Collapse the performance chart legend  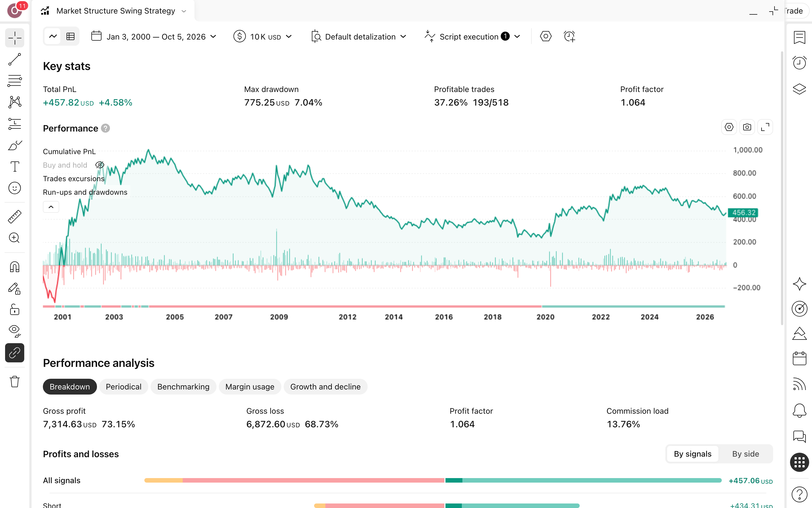pos(51,207)
